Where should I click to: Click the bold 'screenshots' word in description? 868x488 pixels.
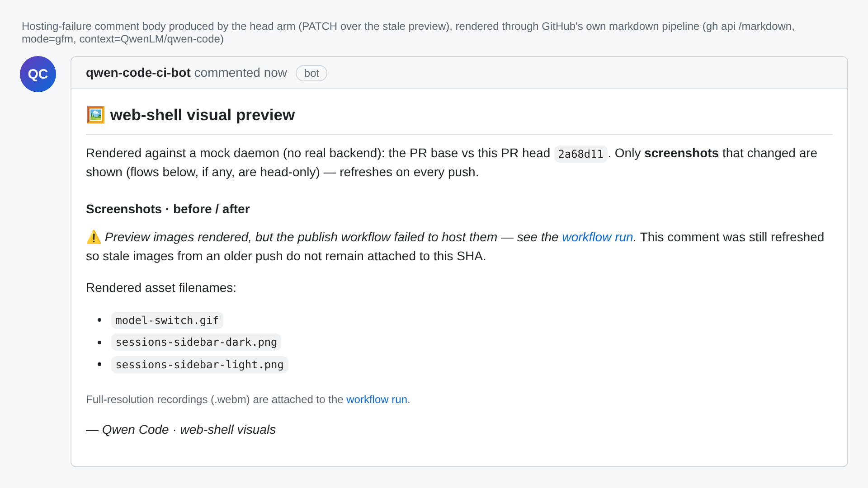point(681,153)
